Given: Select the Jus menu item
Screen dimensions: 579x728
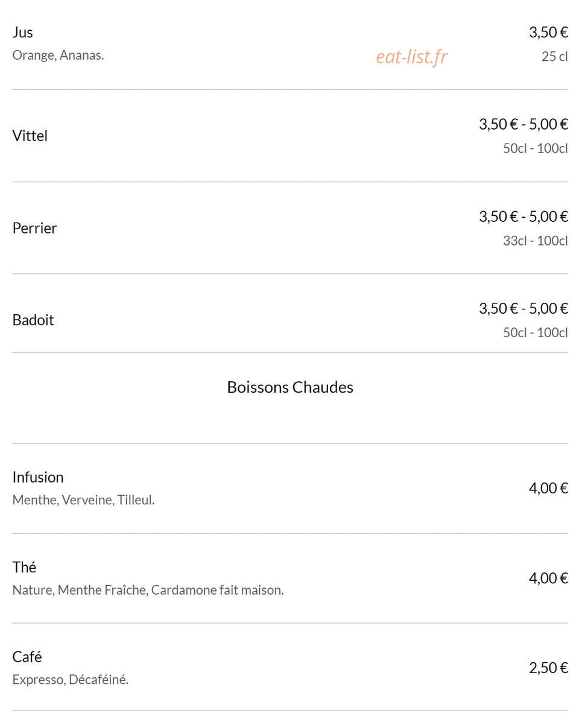Looking at the screenshot, I should pos(22,32).
